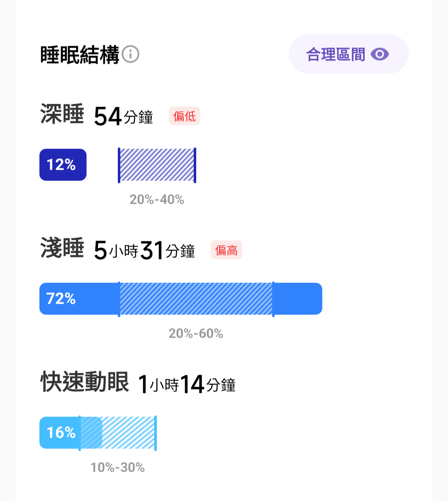The width and height of the screenshot is (448, 501).
Task: Select the 偏低 badge next to 深睡
Action: coord(185,116)
